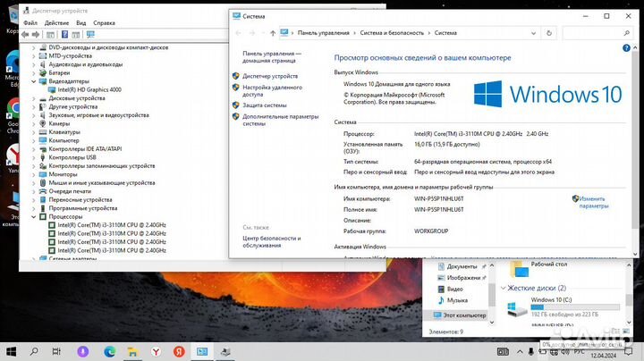This screenshot has width=644, height=361.
Task: Collapse the Жесткие диски (2) group
Action: (x=503, y=288)
